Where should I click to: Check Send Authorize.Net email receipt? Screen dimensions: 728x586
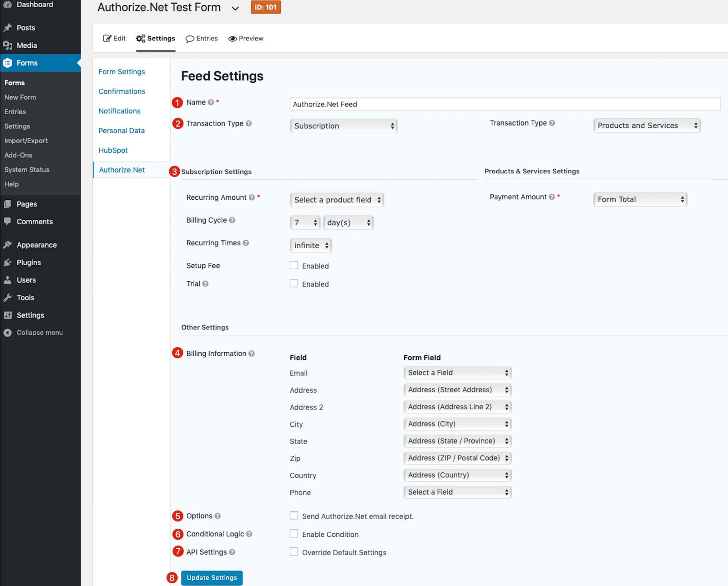294,515
